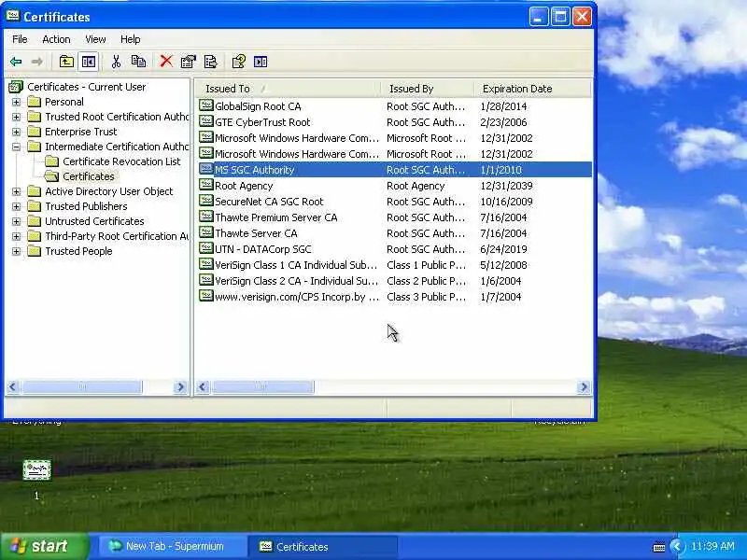Open the Action menu
The image size is (747, 560).
click(56, 39)
